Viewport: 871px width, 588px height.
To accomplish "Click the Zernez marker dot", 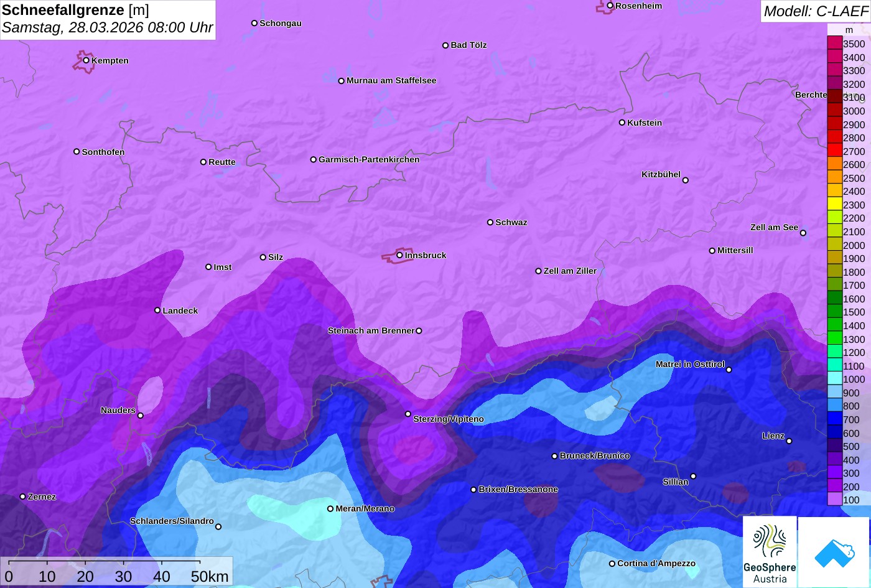I will [x=23, y=497].
